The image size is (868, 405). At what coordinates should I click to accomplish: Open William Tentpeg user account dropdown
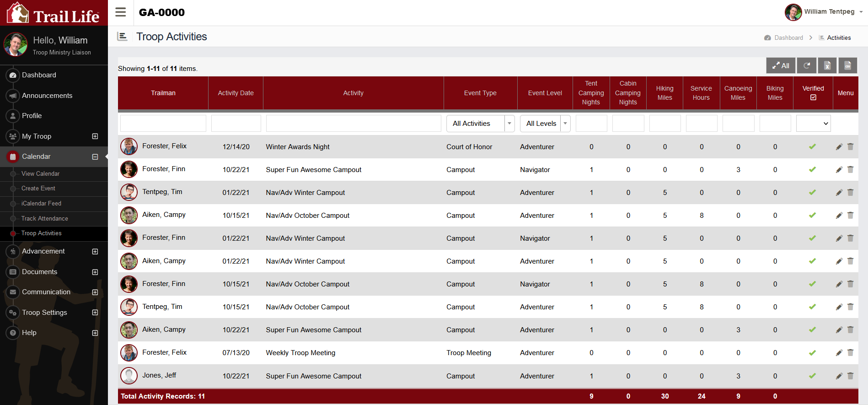(x=824, y=12)
